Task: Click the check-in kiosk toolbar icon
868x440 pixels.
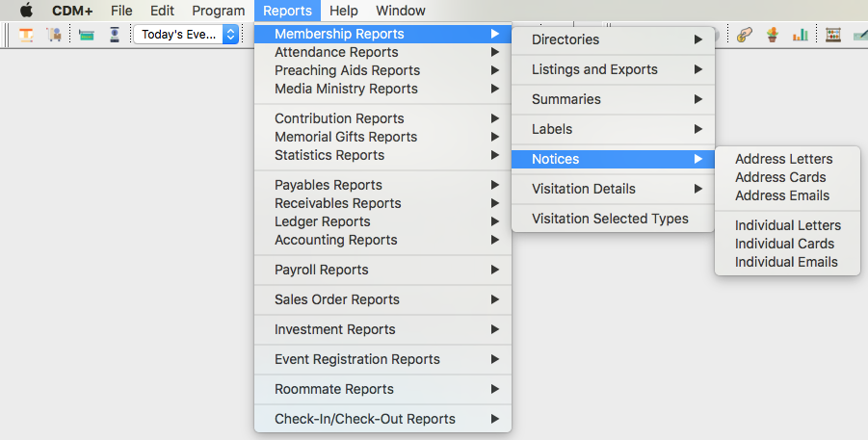Action: pyautogui.click(x=114, y=35)
